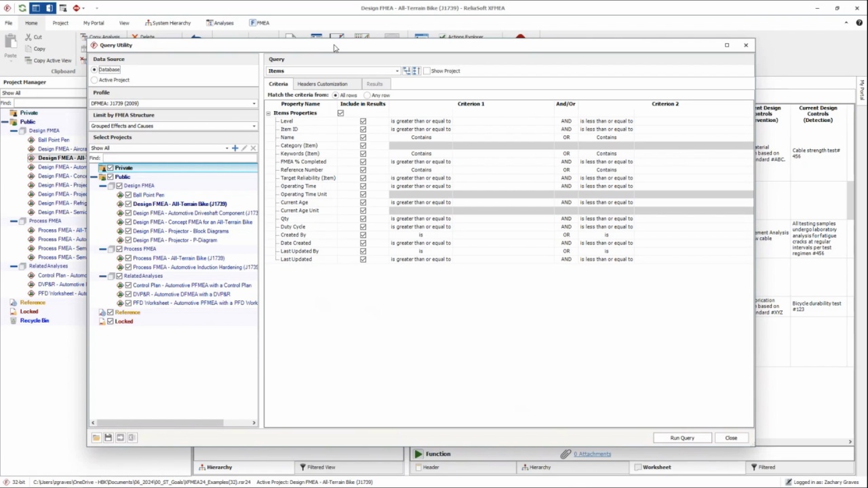Screen dimensions: 868x488
Task: Select Design FMEA - All-Terrain Bike (J1739) project
Action: coord(180,204)
